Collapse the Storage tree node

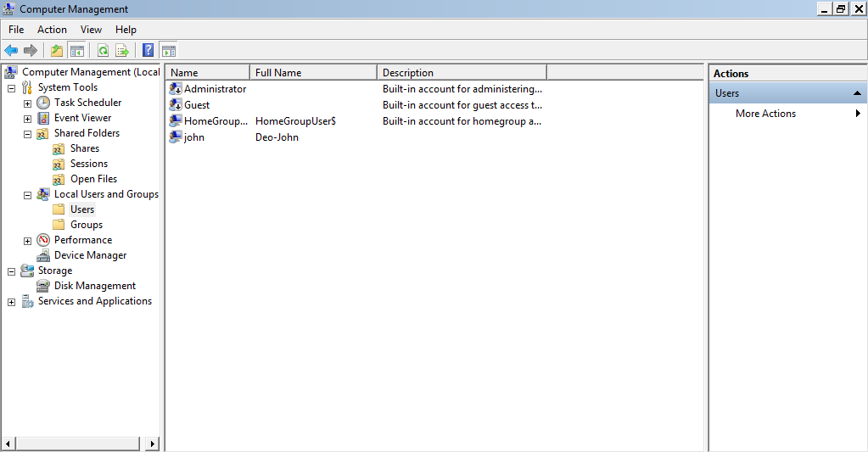(11, 271)
